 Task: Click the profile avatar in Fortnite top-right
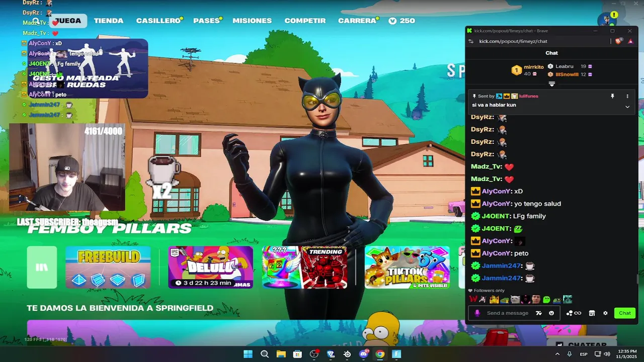pyautogui.click(x=607, y=20)
